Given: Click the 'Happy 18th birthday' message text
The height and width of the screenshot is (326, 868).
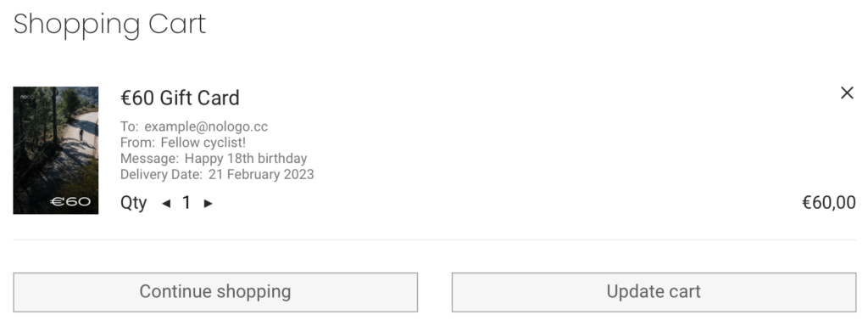Looking at the screenshot, I should tap(246, 159).
